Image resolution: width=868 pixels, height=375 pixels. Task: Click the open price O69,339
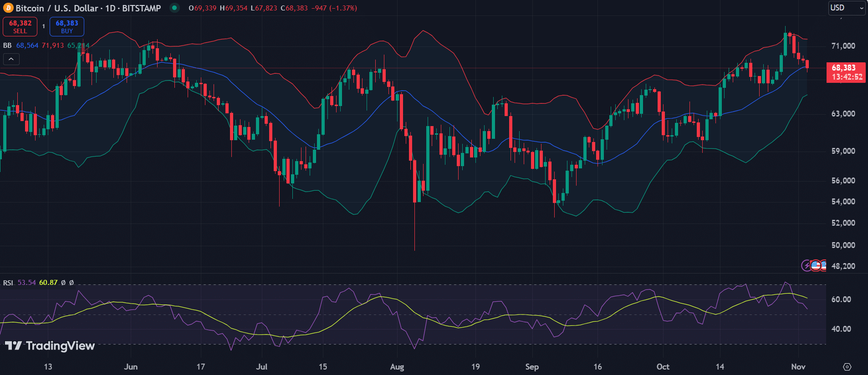(x=203, y=8)
